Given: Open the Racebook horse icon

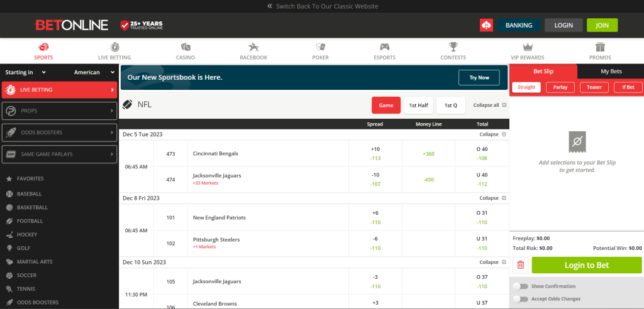Looking at the screenshot, I should [253, 47].
